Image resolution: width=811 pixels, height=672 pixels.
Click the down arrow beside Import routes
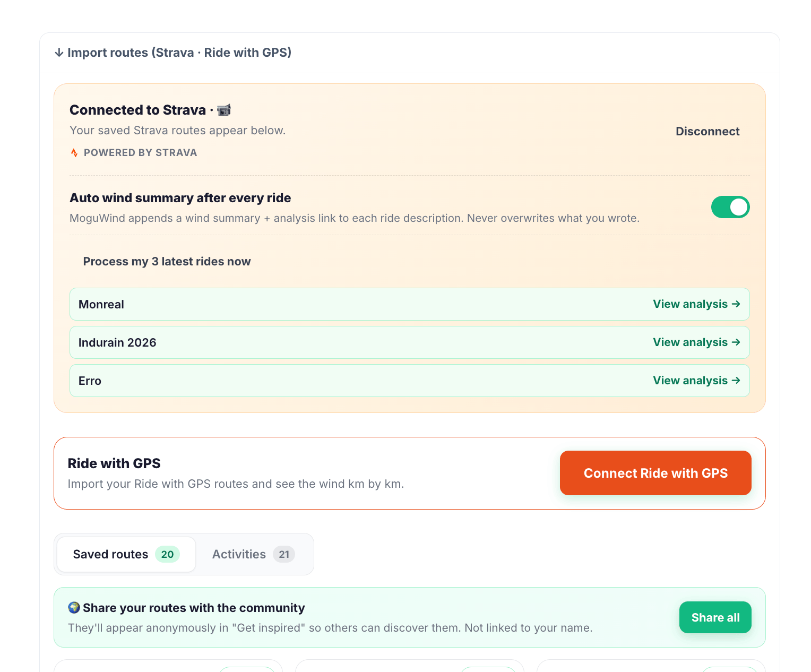pos(59,53)
